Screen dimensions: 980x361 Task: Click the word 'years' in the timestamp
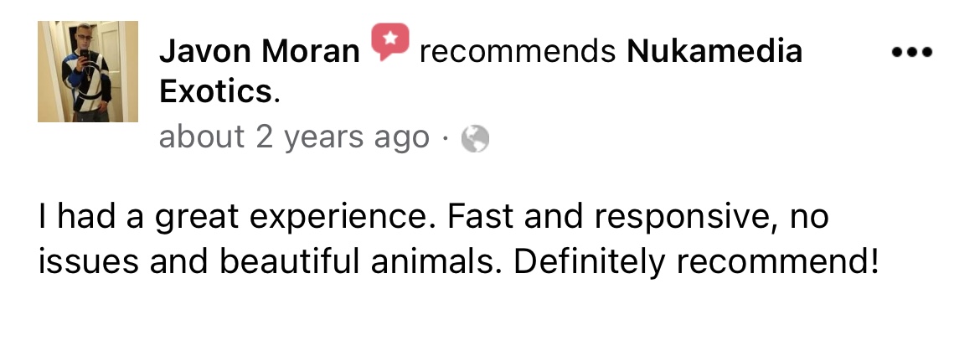click(x=324, y=139)
